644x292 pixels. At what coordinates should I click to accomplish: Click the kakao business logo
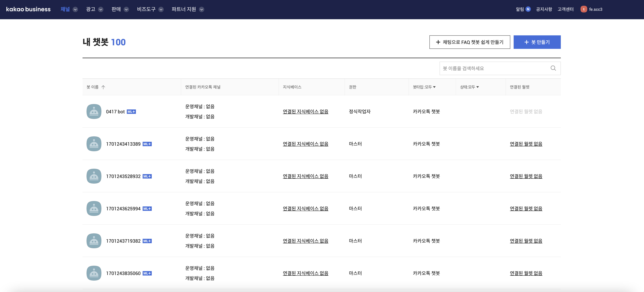[28, 9]
